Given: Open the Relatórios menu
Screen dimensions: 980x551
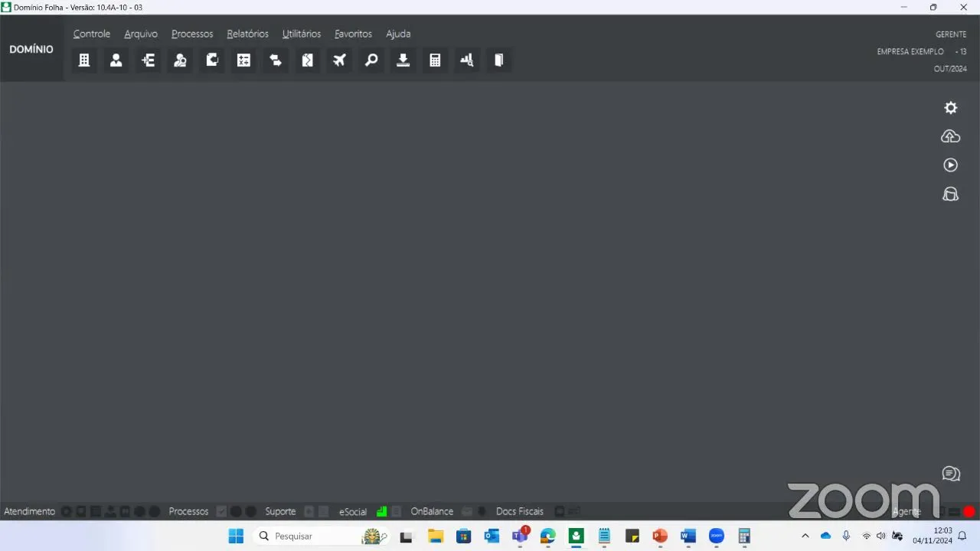Looking at the screenshot, I should tap(248, 34).
